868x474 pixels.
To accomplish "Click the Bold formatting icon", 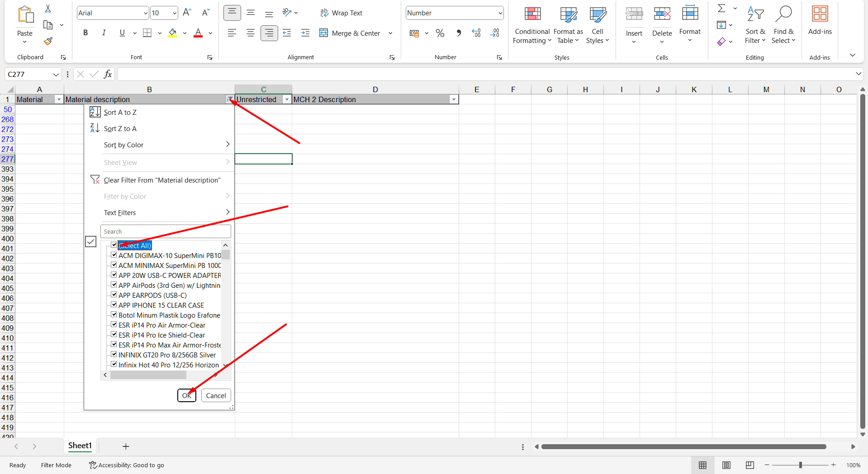I will (85, 33).
